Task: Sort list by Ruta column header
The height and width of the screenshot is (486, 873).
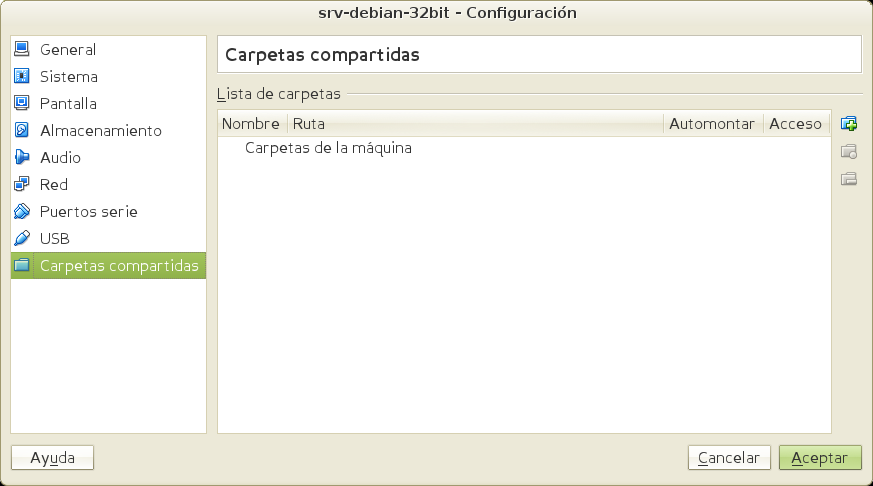Action: point(475,124)
